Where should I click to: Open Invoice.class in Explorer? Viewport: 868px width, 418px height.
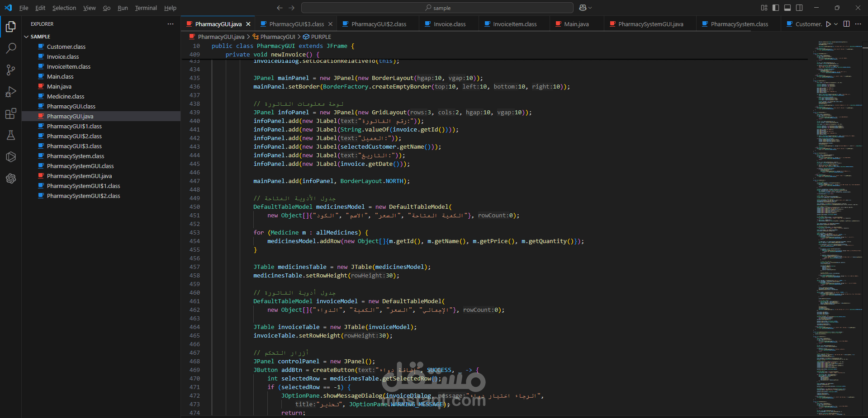click(63, 56)
